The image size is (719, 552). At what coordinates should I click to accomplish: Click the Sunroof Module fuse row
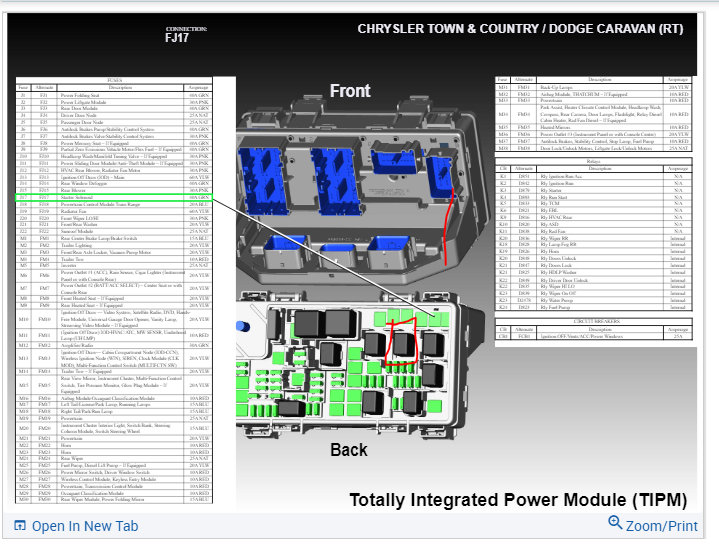click(x=114, y=232)
